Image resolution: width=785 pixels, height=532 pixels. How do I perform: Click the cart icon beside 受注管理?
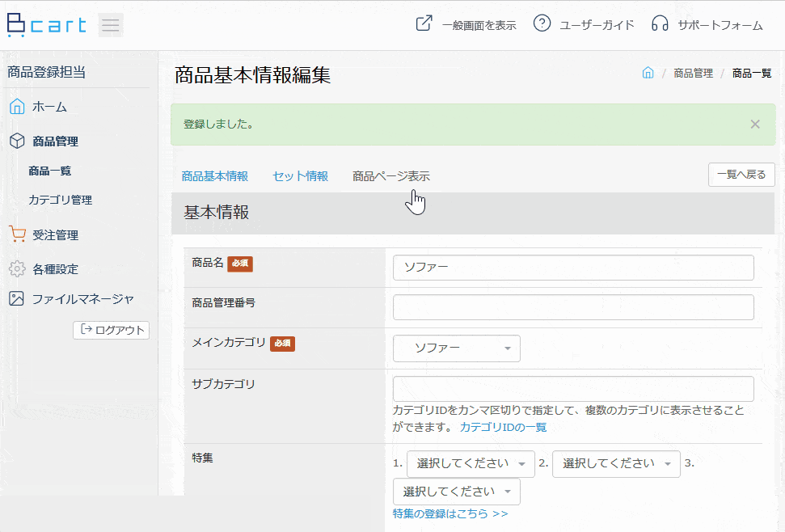[x=17, y=234]
